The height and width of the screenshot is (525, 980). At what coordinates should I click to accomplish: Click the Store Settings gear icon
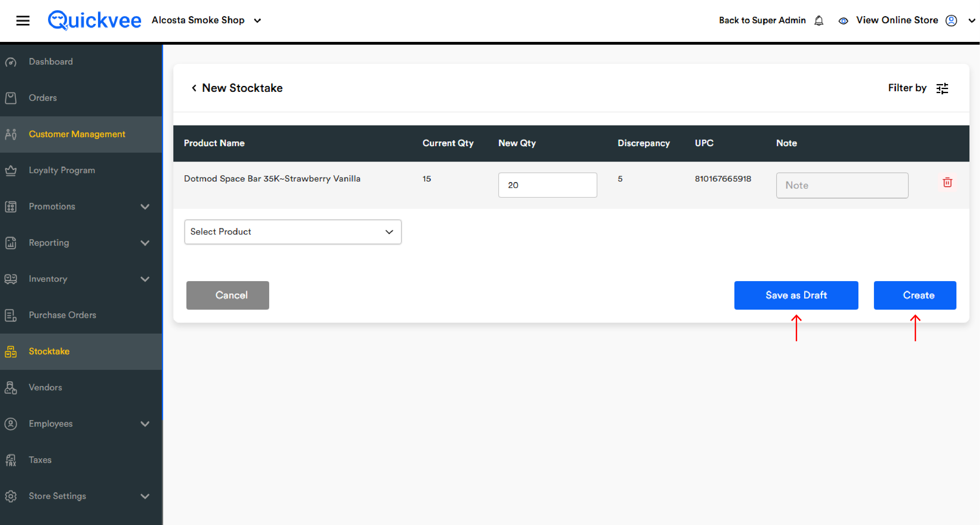click(x=11, y=496)
